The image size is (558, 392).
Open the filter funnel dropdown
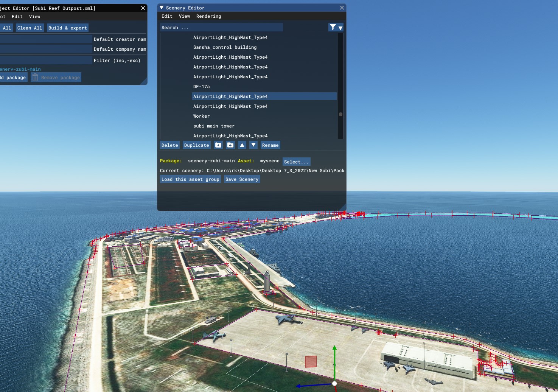(x=336, y=27)
